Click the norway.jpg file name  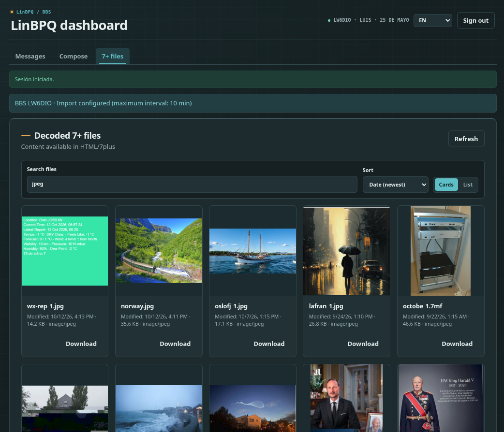point(137,306)
